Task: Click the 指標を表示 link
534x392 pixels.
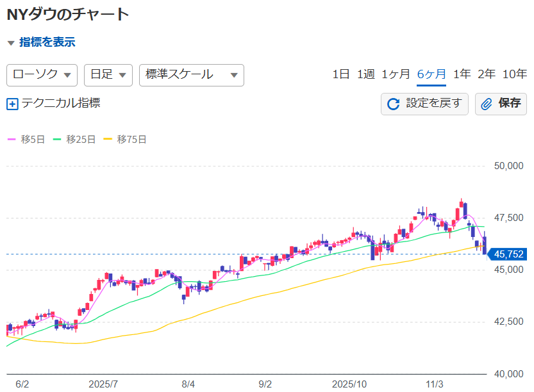Action: (x=47, y=42)
